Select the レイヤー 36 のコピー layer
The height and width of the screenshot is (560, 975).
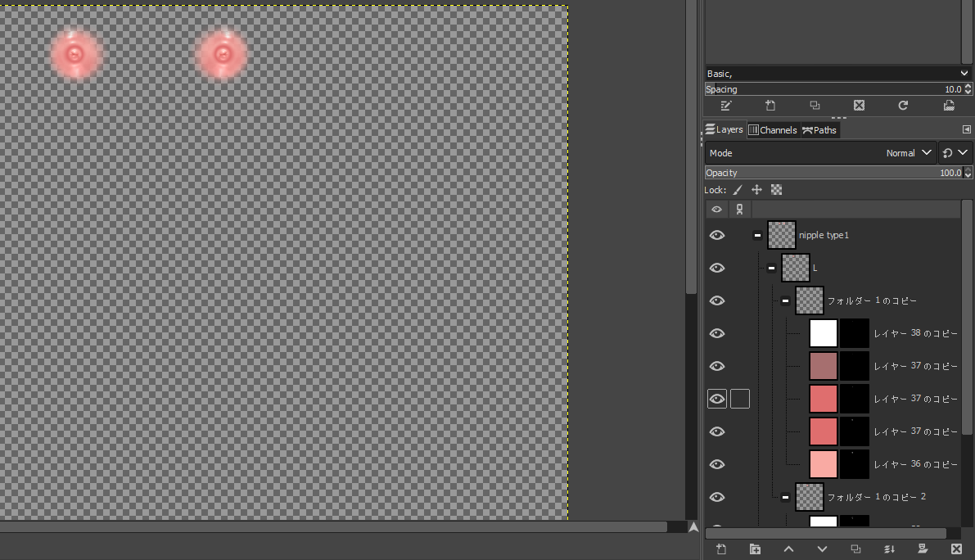click(x=915, y=464)
